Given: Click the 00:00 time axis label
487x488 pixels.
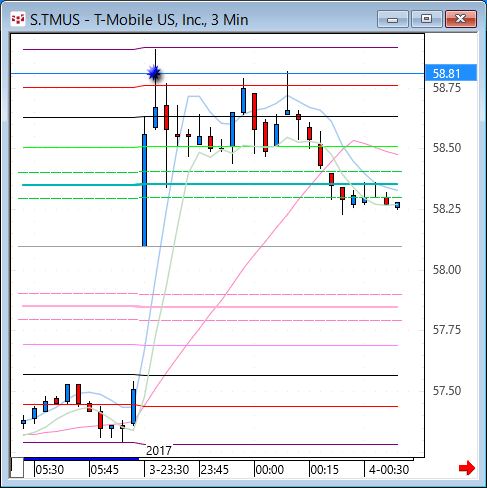Looking at the screenshot, I should [269, 470].
